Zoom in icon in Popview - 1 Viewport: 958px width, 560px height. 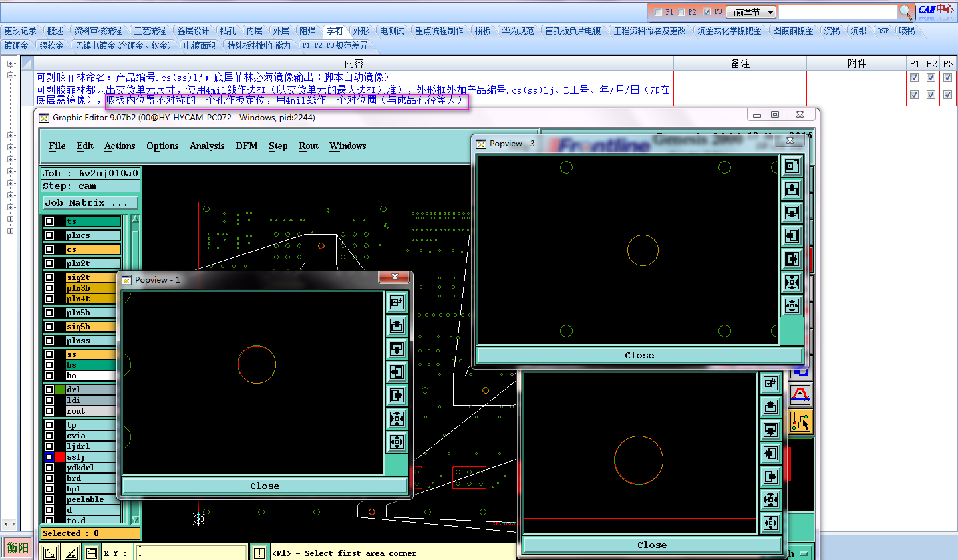pyautogui.click(x=397, y=419)
